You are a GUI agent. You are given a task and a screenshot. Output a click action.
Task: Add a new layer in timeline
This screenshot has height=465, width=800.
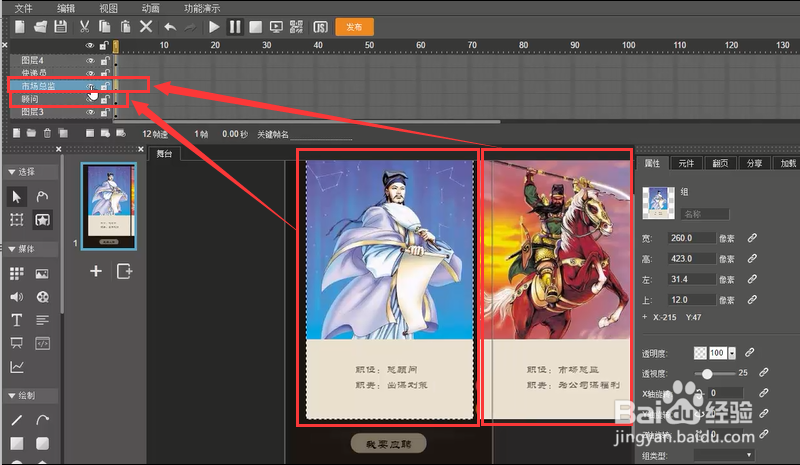[x=16, y=133]
